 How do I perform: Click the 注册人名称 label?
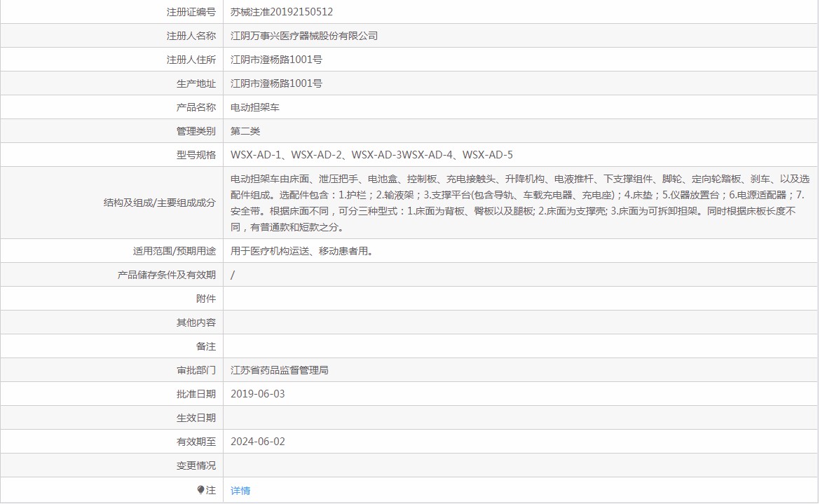(x=191, y=36)
